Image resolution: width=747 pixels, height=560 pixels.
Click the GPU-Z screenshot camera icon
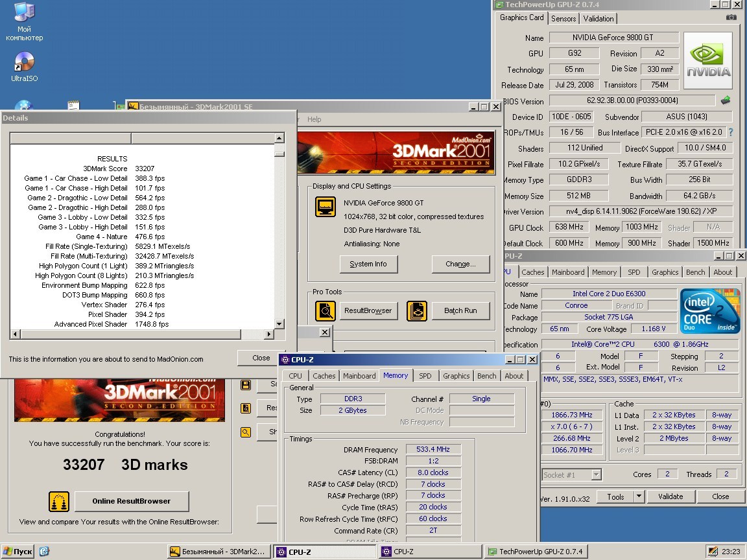click(x=731, y=17)
